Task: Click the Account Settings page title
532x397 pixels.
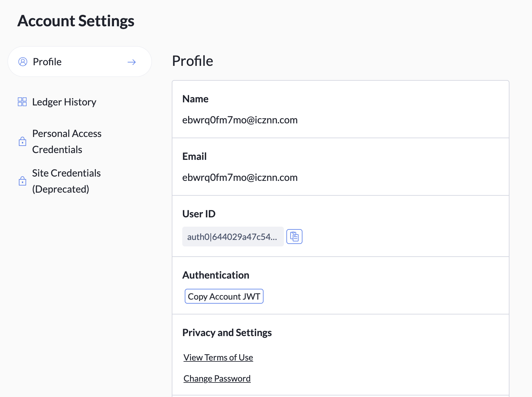Action: point(76,21)
